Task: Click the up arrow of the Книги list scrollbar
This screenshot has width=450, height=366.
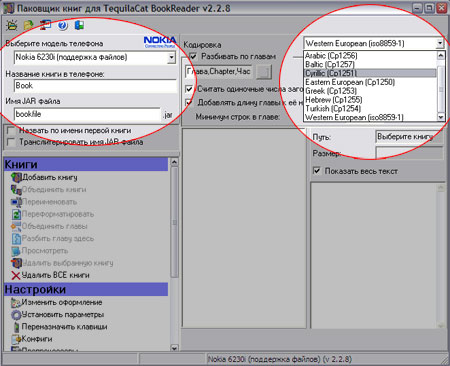Action: point(174,162)
